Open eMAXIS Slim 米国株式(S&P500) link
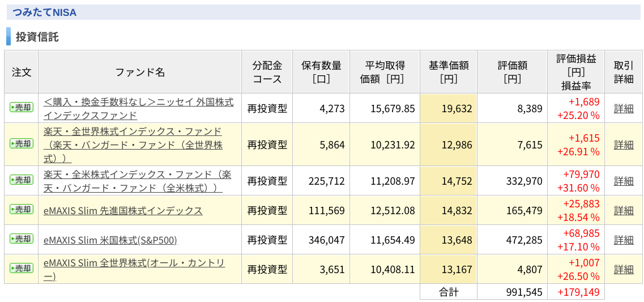Screen dimensions: 644x302 click(x=110, y=240)
